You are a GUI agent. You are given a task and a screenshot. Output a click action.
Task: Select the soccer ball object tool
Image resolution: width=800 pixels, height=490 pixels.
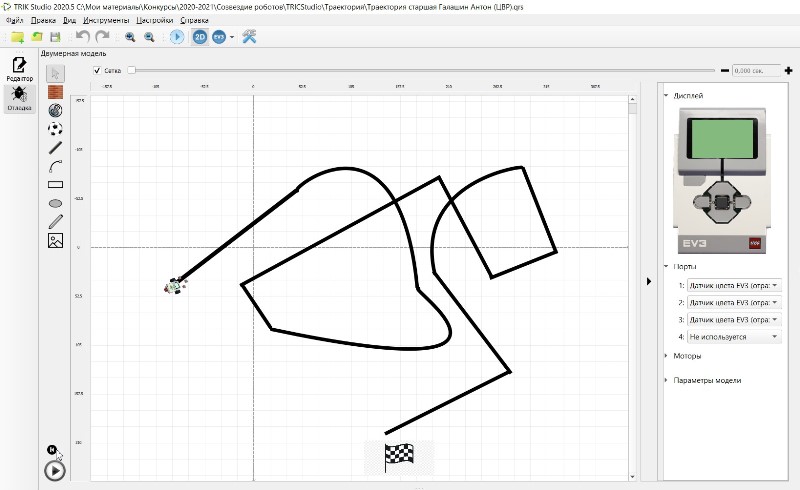pyautogui.click(x=56, y=128)
